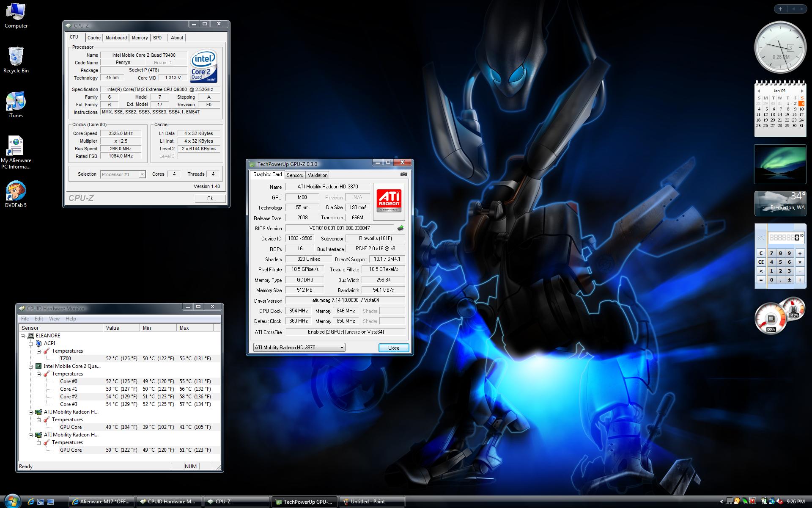Open My Alienware PC Information shortcut

(x=16, y=152)
